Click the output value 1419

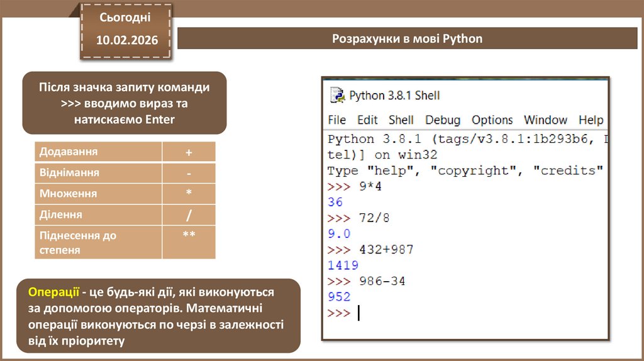point(343,265)
